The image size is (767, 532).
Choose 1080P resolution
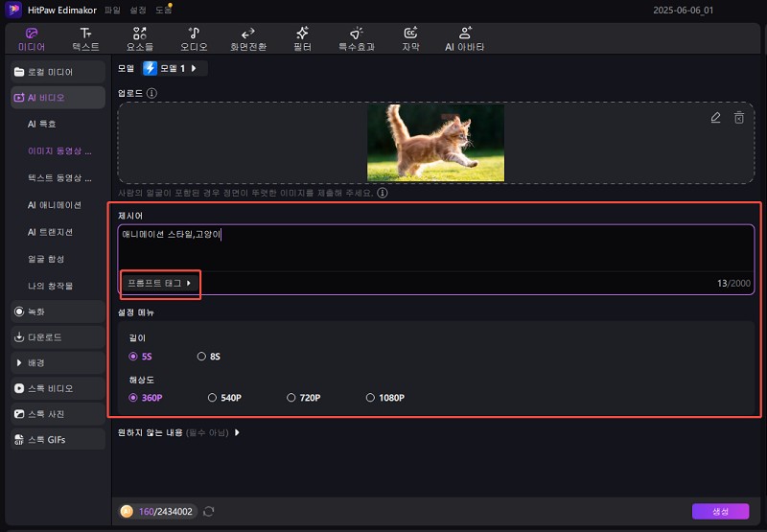[385, 398]
